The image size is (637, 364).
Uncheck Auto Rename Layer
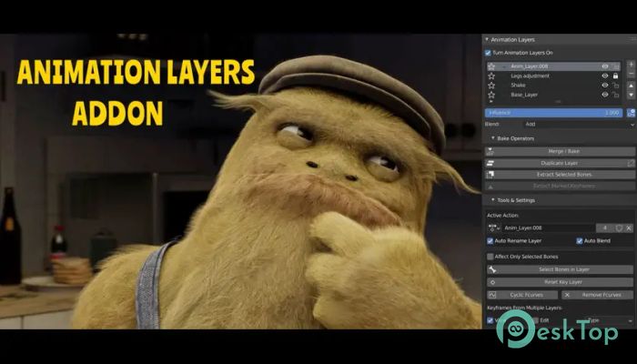pos(490,241)
